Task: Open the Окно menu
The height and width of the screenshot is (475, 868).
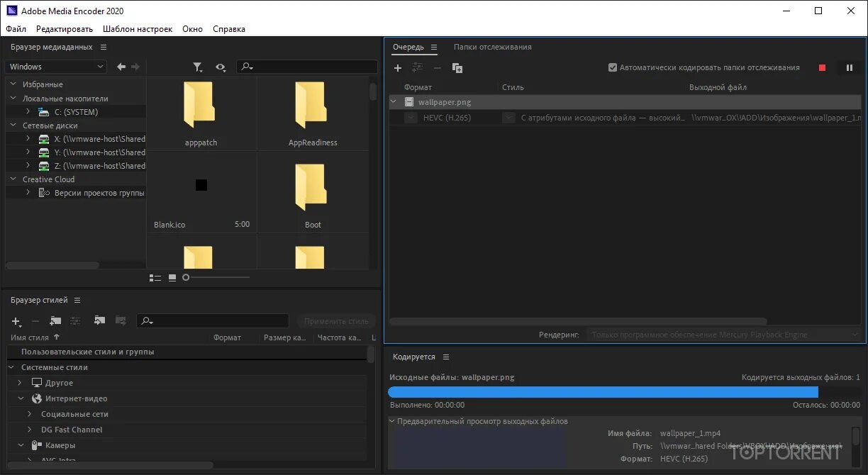Action: coord(192,29)
